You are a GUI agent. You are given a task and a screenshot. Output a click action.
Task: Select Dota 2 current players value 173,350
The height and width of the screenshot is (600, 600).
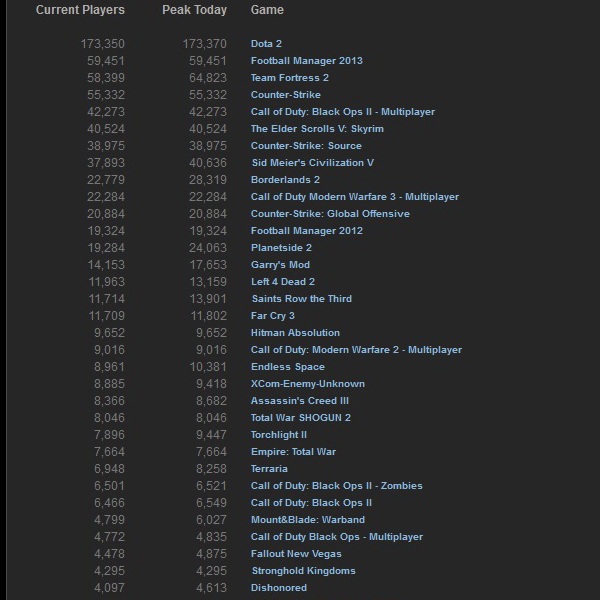point(103,44)
